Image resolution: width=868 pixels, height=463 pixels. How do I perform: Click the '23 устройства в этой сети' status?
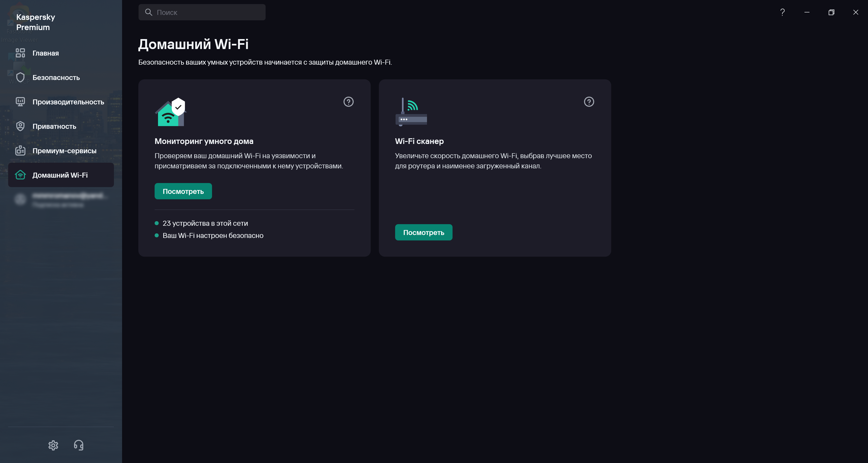(205, 223)
